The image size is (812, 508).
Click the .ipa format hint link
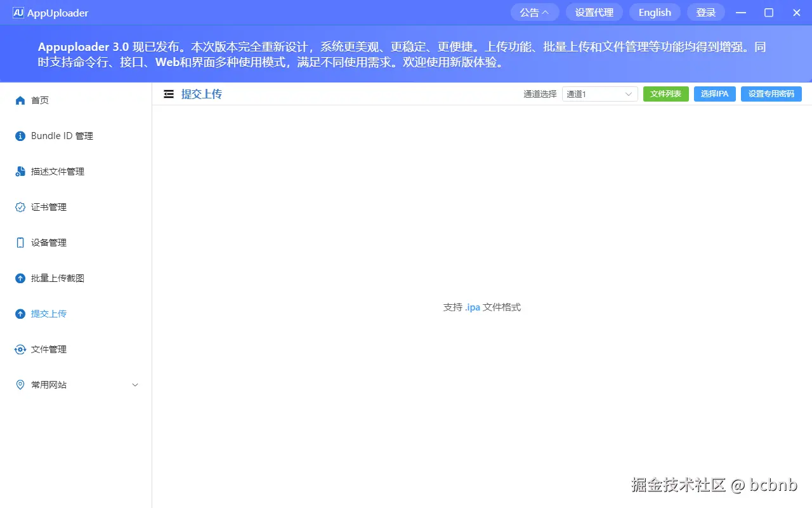coord(472,307)
